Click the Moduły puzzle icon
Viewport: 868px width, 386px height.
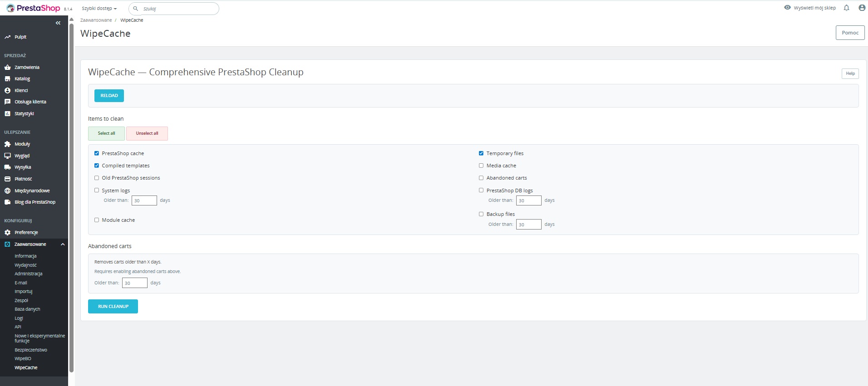point(7,144)
